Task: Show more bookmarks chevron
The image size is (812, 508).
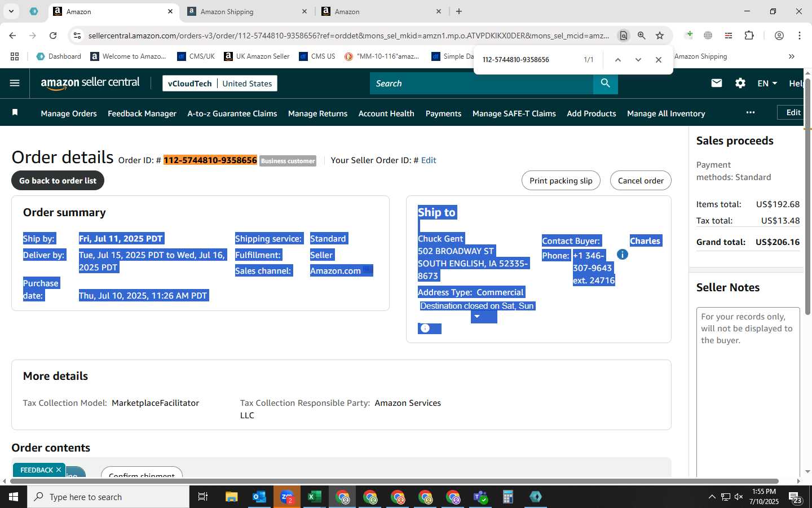Action: (792, 56)
